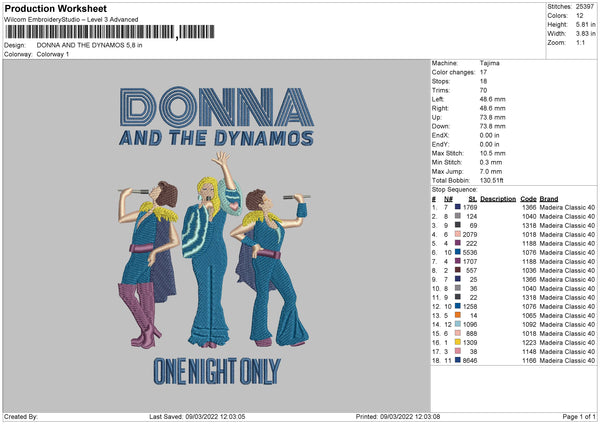Click the 'Production Worksheet' title
600x424 pixels.
pyautogui.click(x=55, y=8)
